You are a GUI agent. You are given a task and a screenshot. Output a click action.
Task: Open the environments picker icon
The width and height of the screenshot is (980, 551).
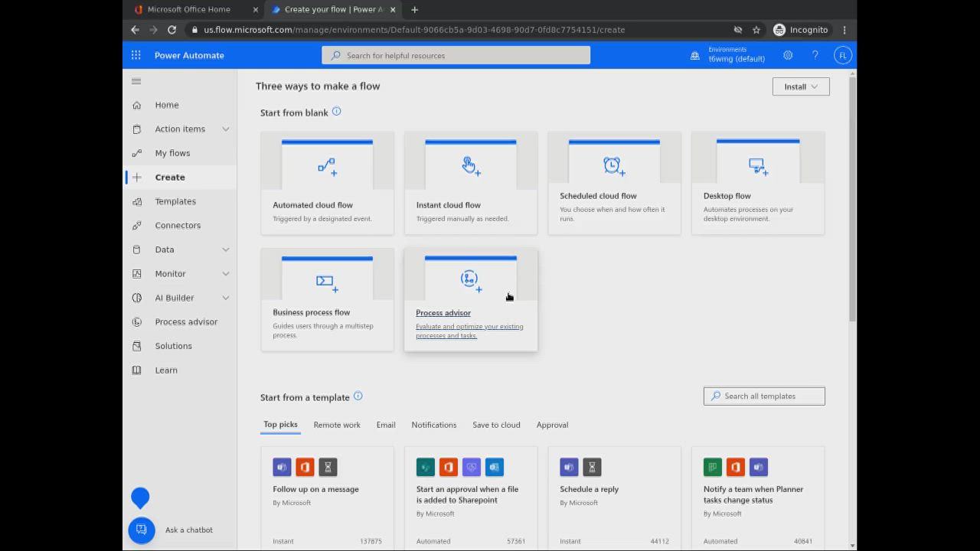point(695,55)
